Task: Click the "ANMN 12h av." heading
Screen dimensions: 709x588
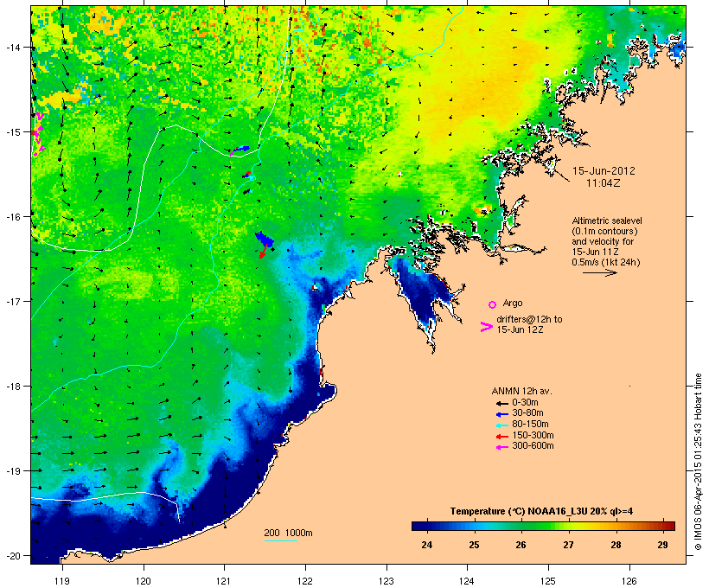Action: (x=521, y=391)
